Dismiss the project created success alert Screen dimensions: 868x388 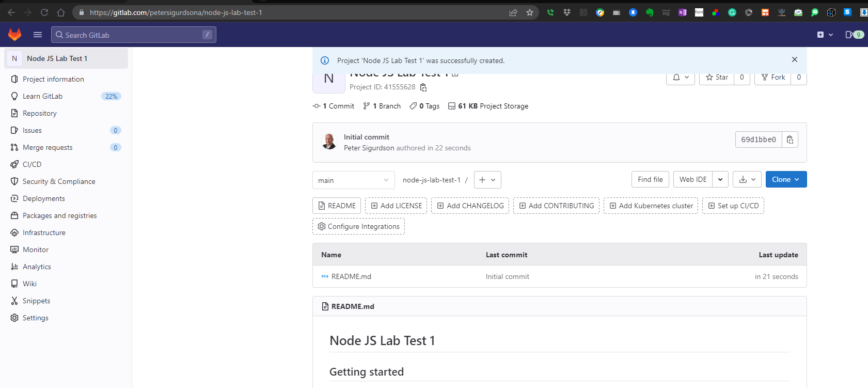[x=795, y=60]
